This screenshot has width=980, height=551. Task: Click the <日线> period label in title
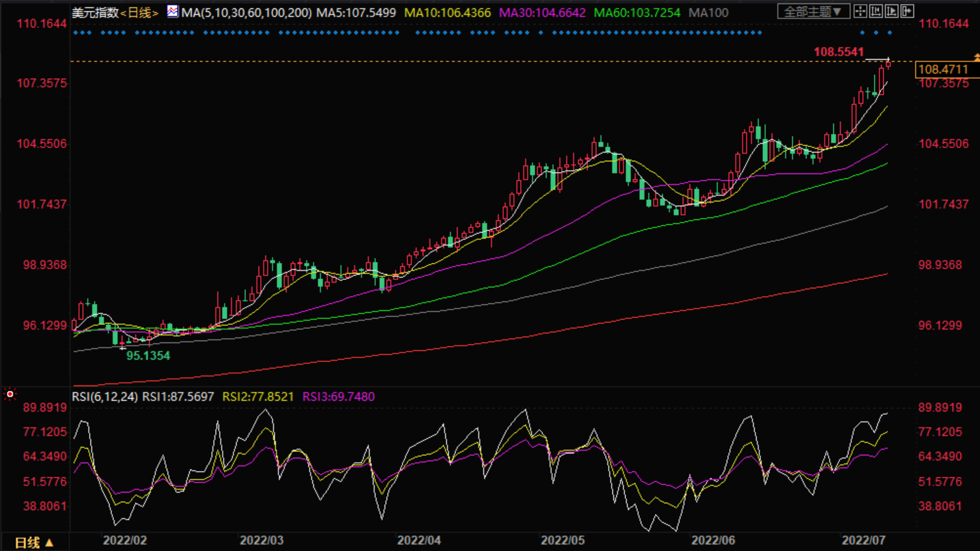[x=139, y=12]
